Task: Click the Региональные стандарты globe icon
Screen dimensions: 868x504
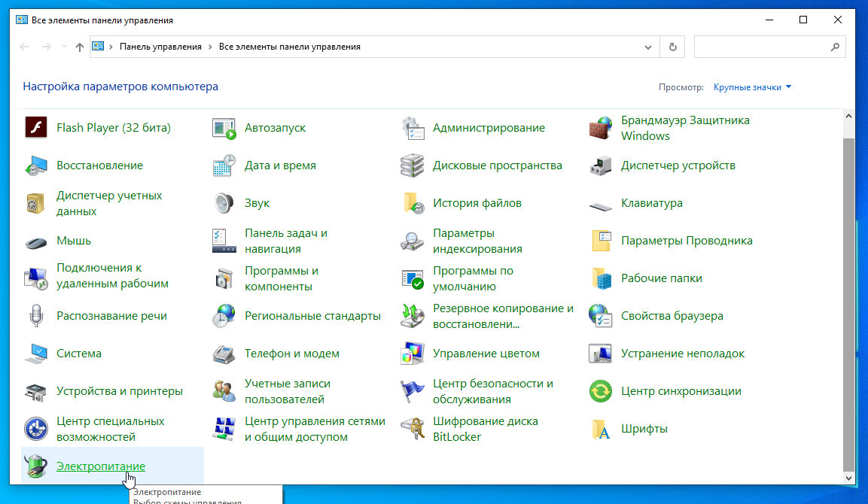Action: 224,316
